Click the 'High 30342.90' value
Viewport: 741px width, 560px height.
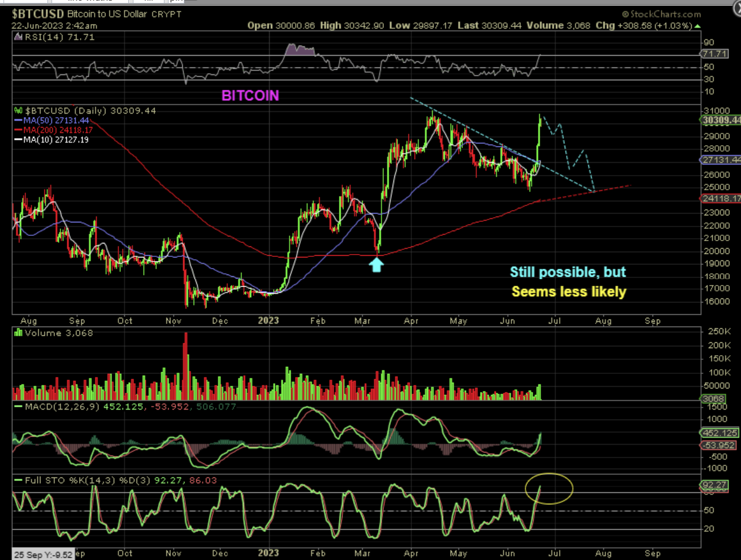tap(352, 25)
